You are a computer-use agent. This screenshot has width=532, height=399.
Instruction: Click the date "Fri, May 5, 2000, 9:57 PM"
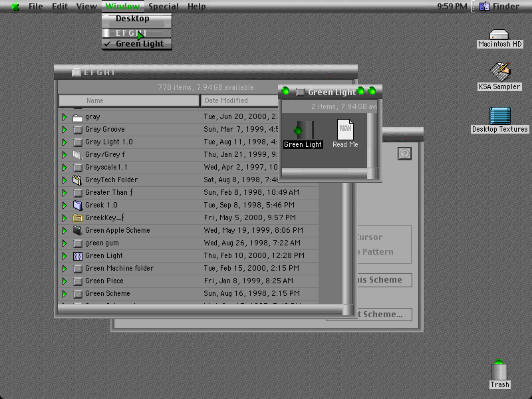click(250, 218)
